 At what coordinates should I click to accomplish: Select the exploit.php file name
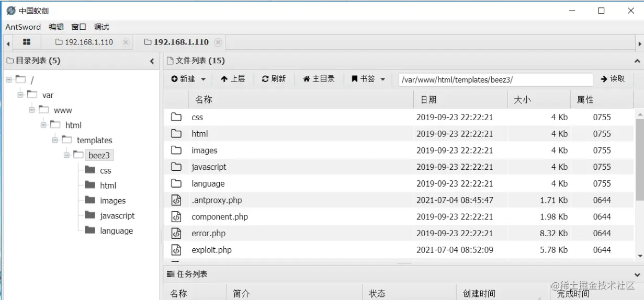click(x=211, y=250)
